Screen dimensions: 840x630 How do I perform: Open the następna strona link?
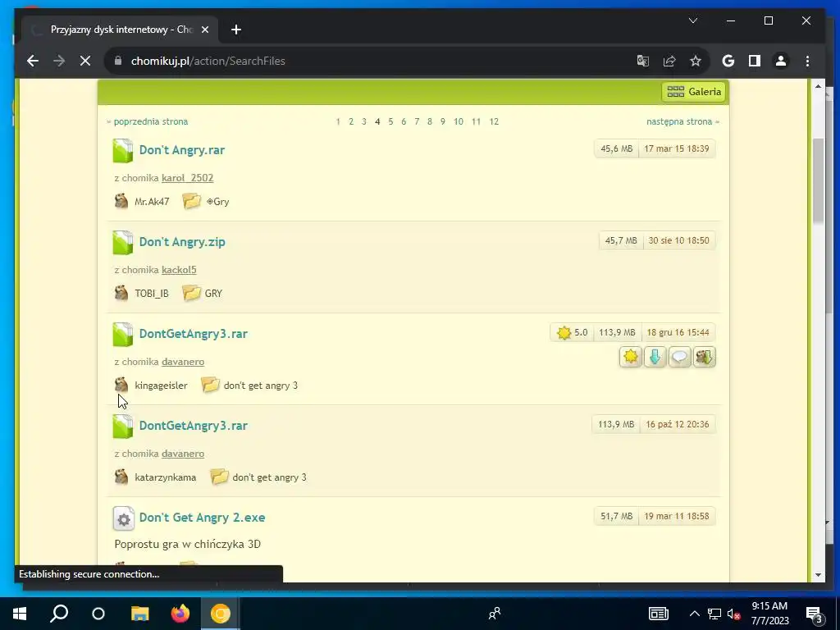(x=678, y=121)
